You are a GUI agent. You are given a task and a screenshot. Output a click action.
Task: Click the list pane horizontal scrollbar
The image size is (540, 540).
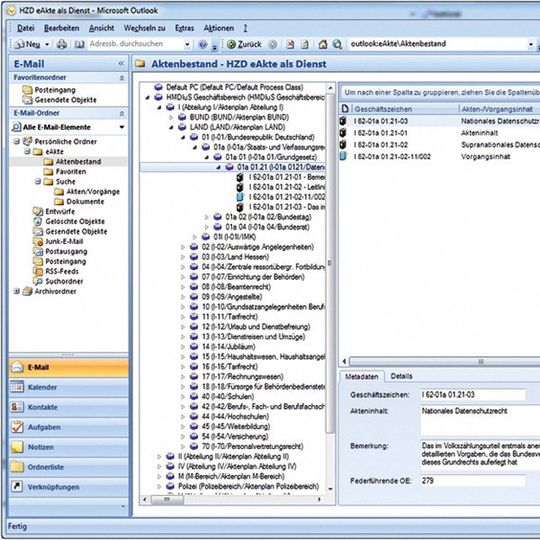pyautogui.click(x=445, y=361)
